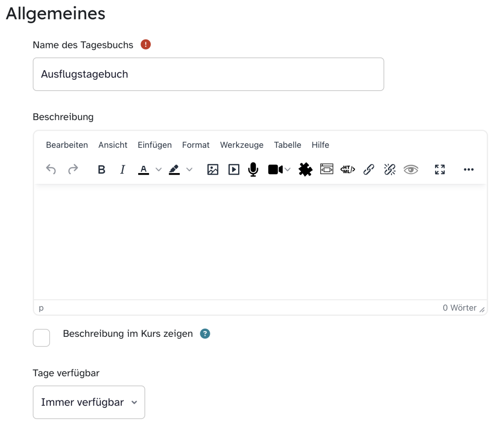Show more toolbar buttons via ellipsis
This screenshot has height=425, width=504.
(469, 169)
